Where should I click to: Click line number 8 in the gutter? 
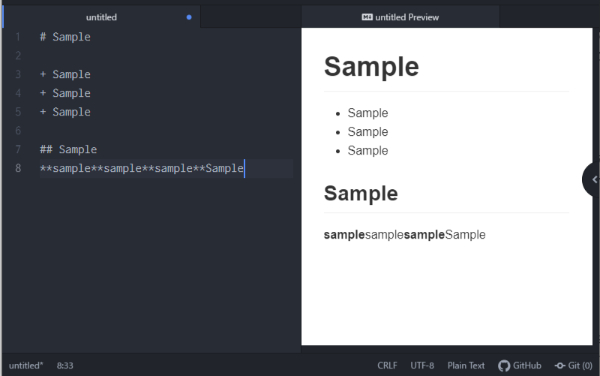[18, 168]
